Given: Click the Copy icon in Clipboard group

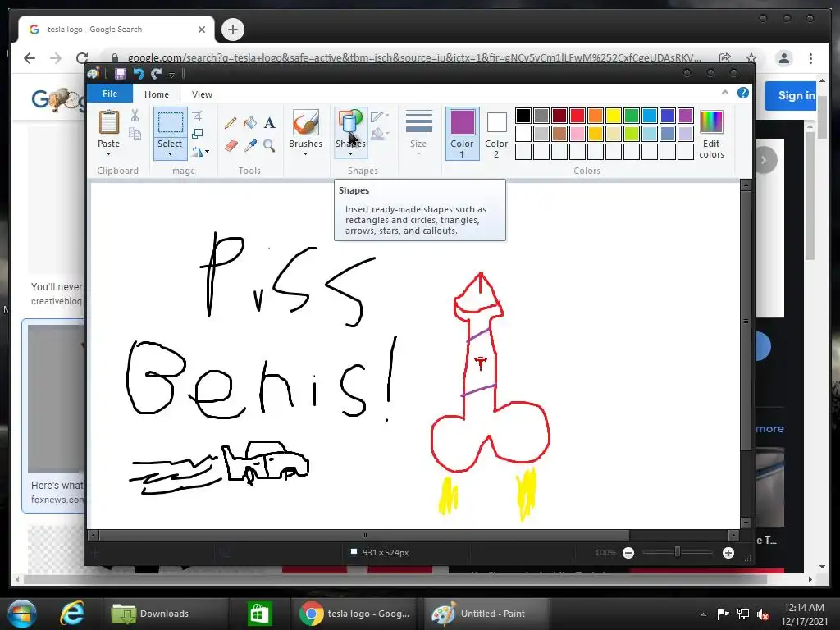Looking at the screenshot, I should click(135, 134).
